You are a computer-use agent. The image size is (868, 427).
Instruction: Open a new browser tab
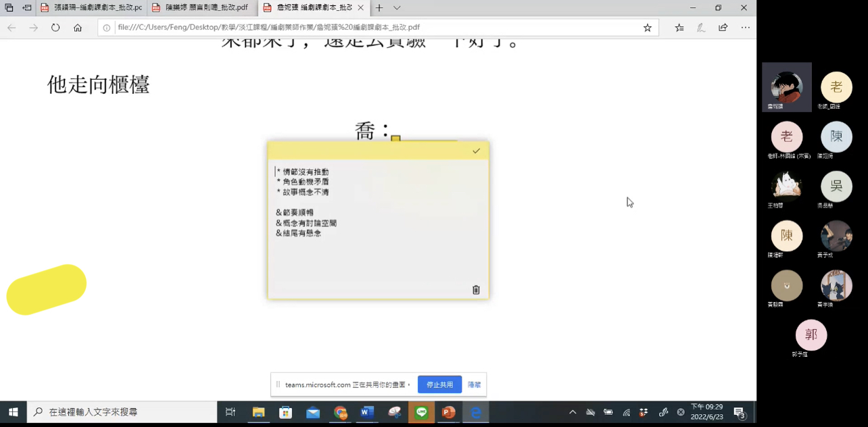[x=379, y=8]
